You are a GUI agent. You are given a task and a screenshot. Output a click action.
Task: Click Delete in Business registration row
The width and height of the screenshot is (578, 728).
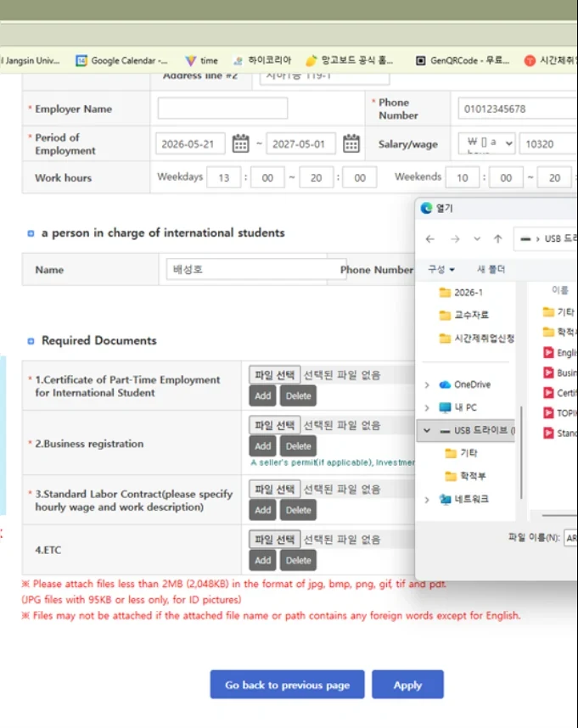point(298,445)
